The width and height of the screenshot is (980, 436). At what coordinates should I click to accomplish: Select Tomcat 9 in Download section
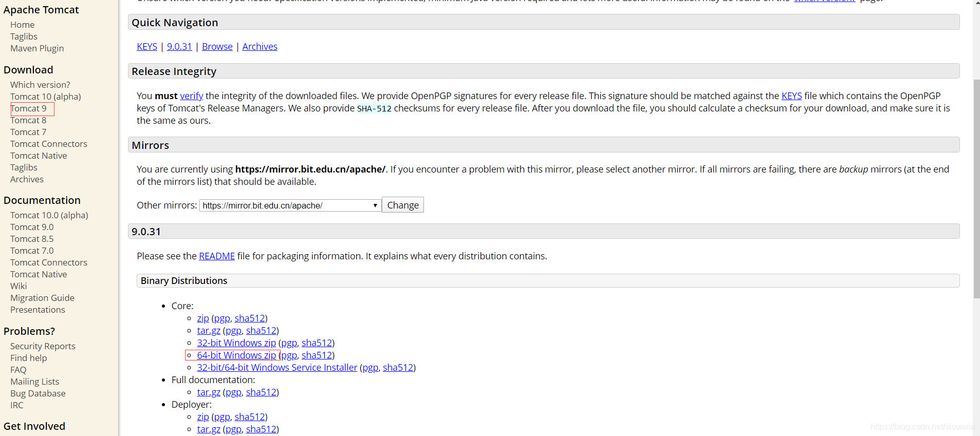[28, 108]
